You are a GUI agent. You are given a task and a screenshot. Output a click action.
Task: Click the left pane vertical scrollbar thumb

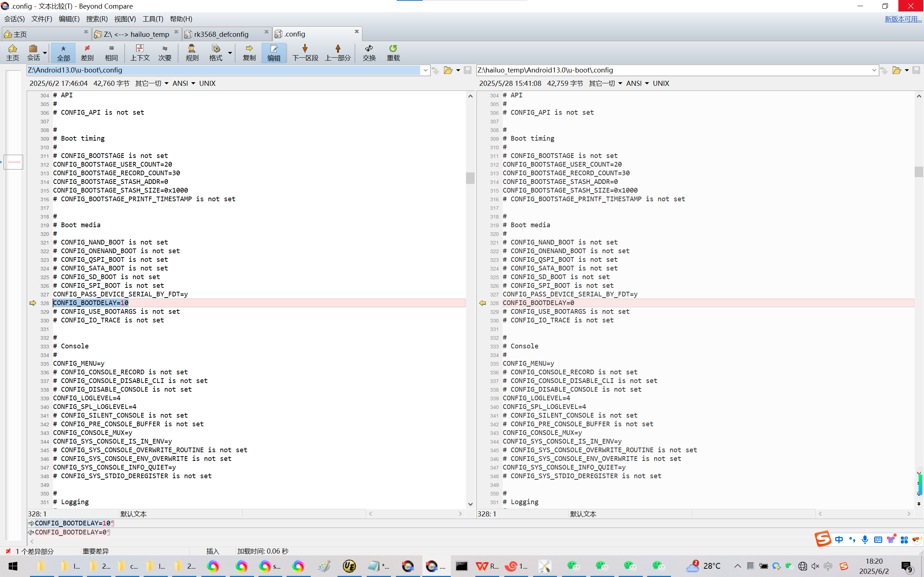pyautogui.click(x=470, y=178)
